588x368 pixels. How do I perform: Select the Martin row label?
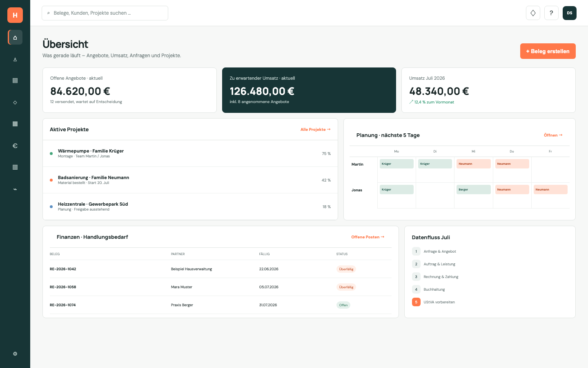(357, 164)
